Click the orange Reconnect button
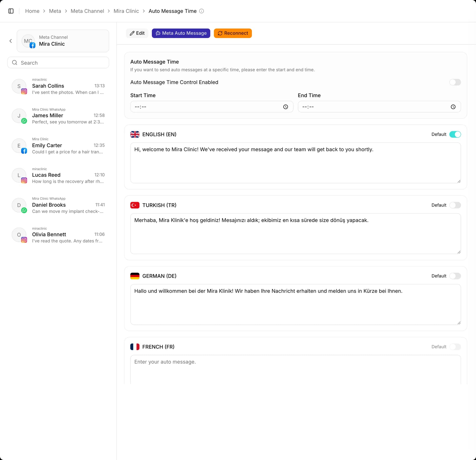The image size is (476, 460). click(233, 33)
